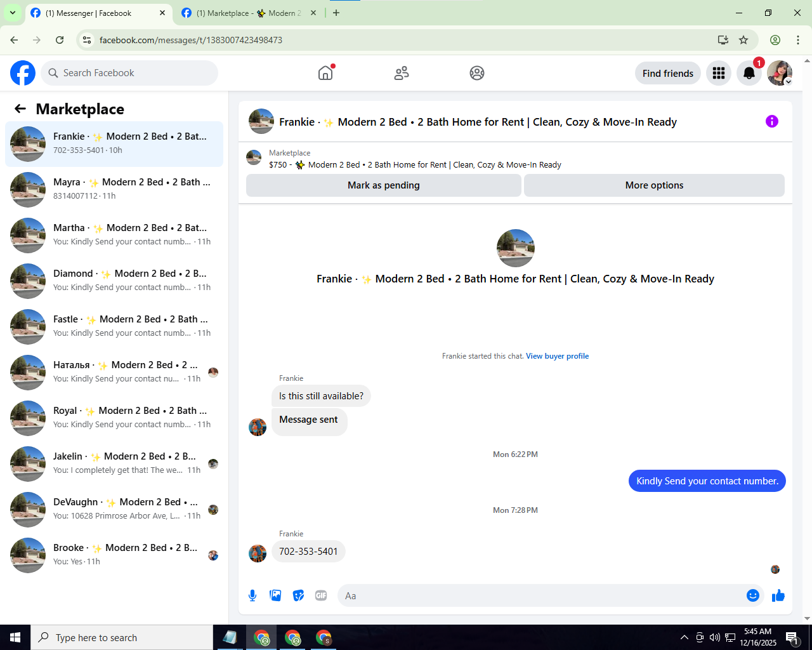
Task: Open the volume control in system tray
Action: coord(715,637)
